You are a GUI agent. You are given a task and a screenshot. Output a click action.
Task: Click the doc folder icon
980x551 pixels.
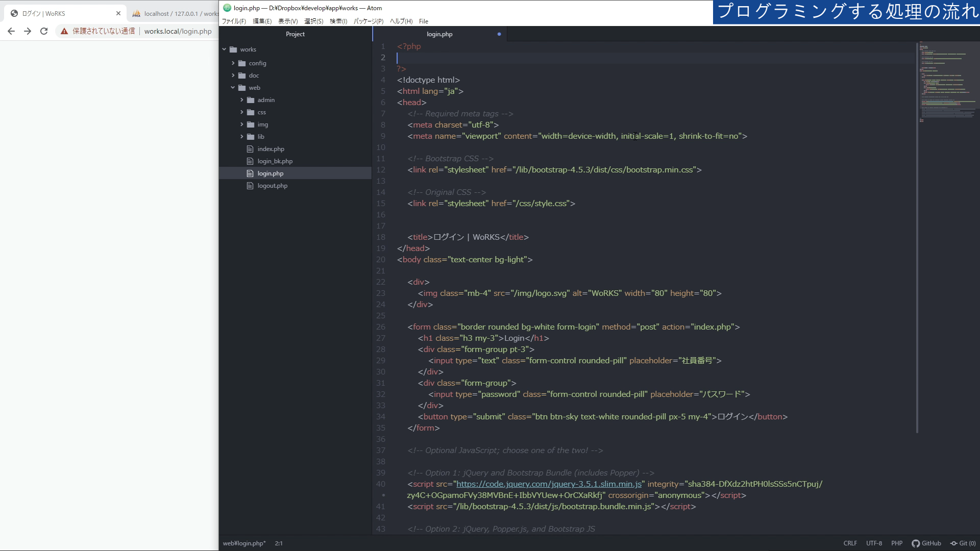coord(242,76)
